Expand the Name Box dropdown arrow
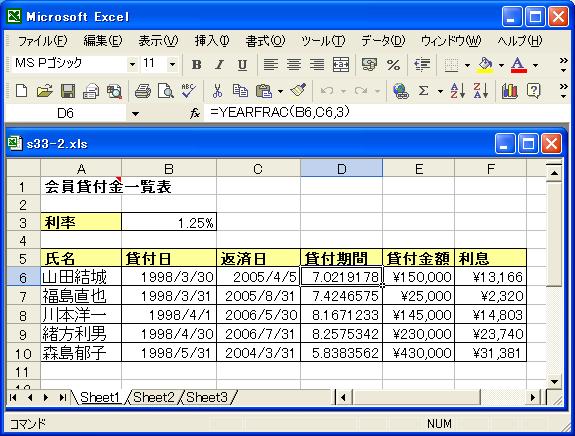The image size is (575, 436). [135, 114]
